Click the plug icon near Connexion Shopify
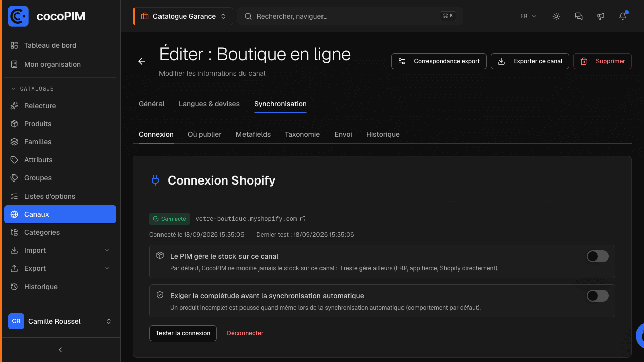Screen dimensions: 644x362 point(155,180)
